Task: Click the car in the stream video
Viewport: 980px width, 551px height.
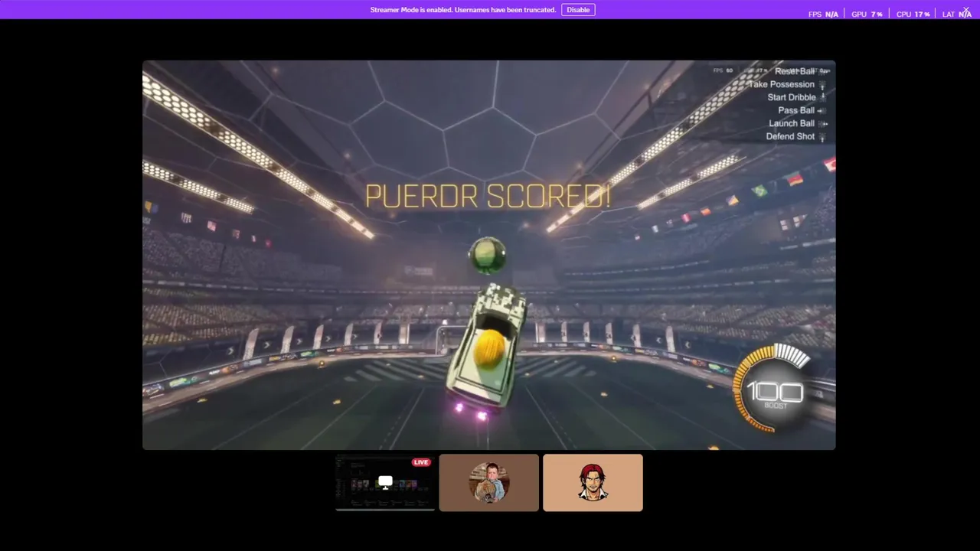Action: (487, 348)
